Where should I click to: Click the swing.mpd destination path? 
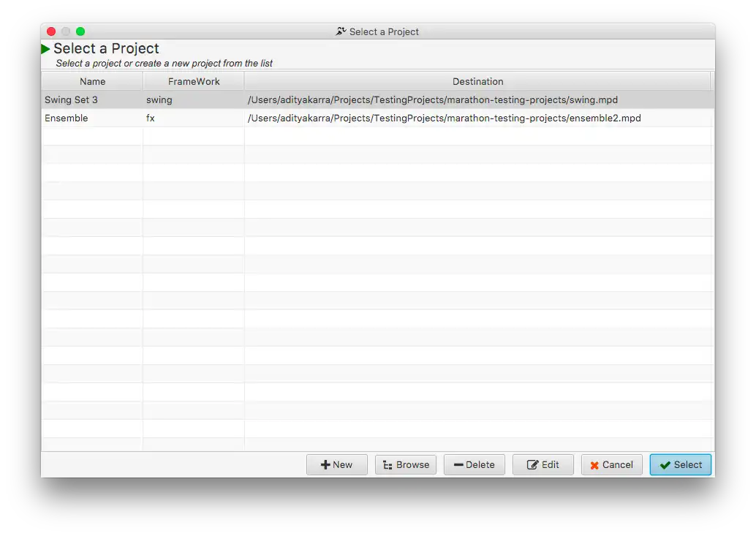pyautogui.click(x=433, y=99)
